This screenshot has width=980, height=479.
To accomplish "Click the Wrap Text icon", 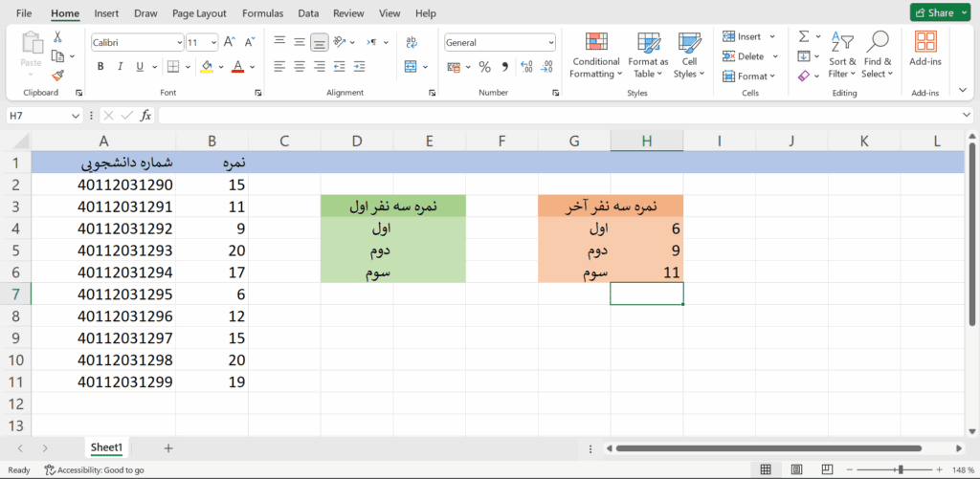I will (x=412, y=42).
